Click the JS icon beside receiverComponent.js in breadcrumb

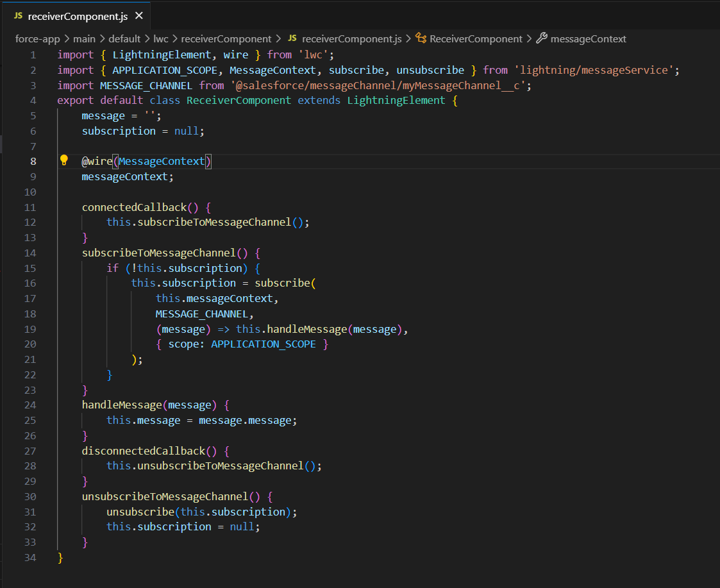coord(292,38)
